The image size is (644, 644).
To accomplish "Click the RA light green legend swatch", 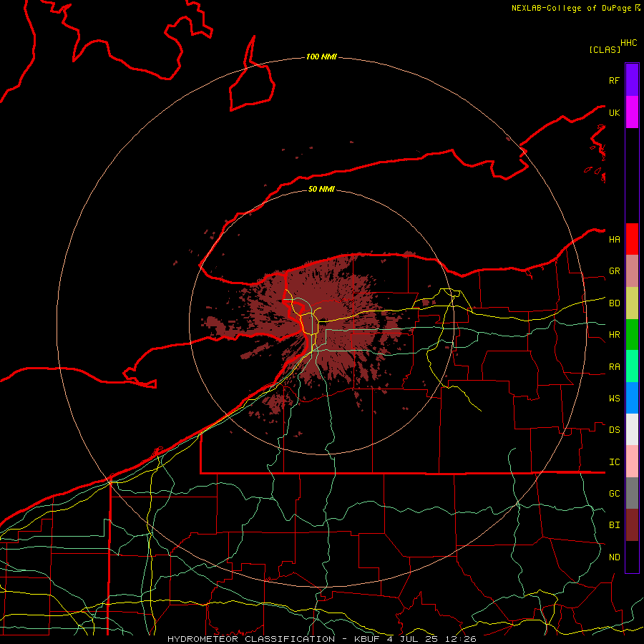I will (632, 366).
